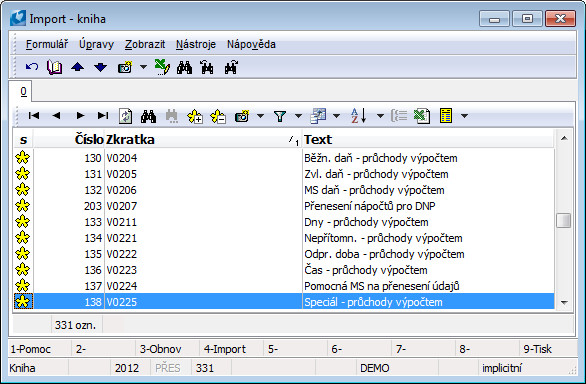Screen dimensions: 586x384
Task: Go to next record arrow
Action: pyautogui.click(x=80, y=116)
